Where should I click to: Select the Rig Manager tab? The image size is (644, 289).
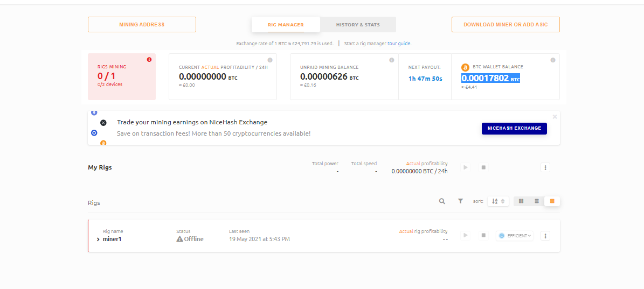click(x=286, y=25)
